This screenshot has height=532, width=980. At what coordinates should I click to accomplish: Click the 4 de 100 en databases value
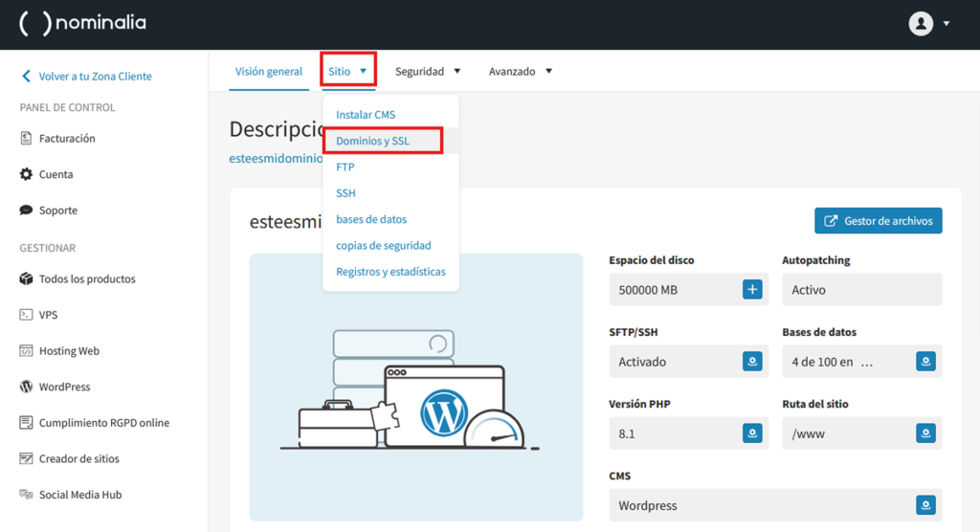pyautogui.click(x=832, y=362)
